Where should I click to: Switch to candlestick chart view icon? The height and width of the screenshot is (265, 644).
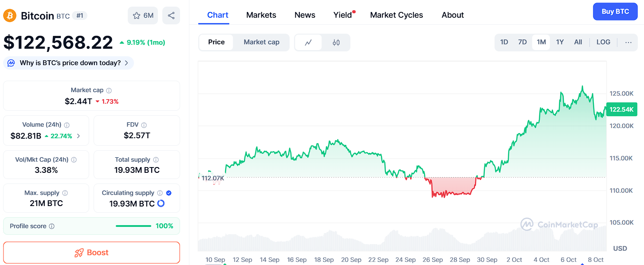tap(336, 43)
